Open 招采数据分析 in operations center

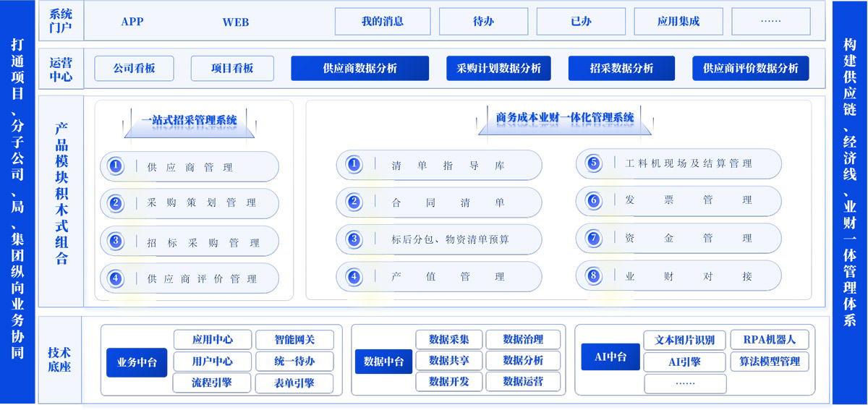621,69
